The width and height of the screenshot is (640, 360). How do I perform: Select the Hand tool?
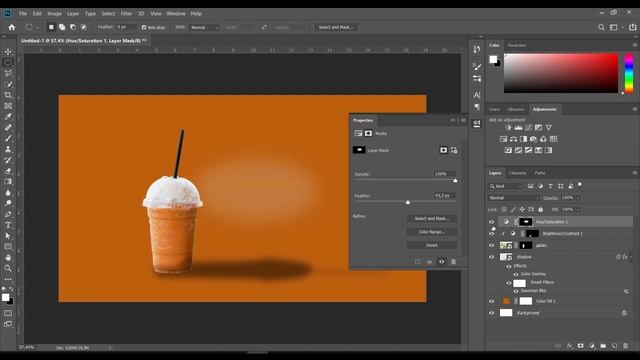click(8, 258)
